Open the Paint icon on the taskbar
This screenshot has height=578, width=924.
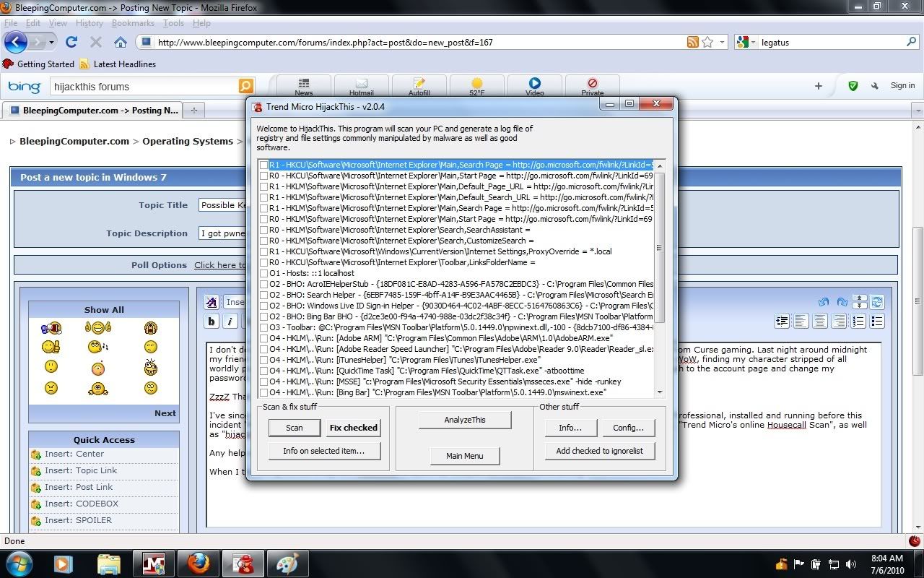tap(287, 563)
